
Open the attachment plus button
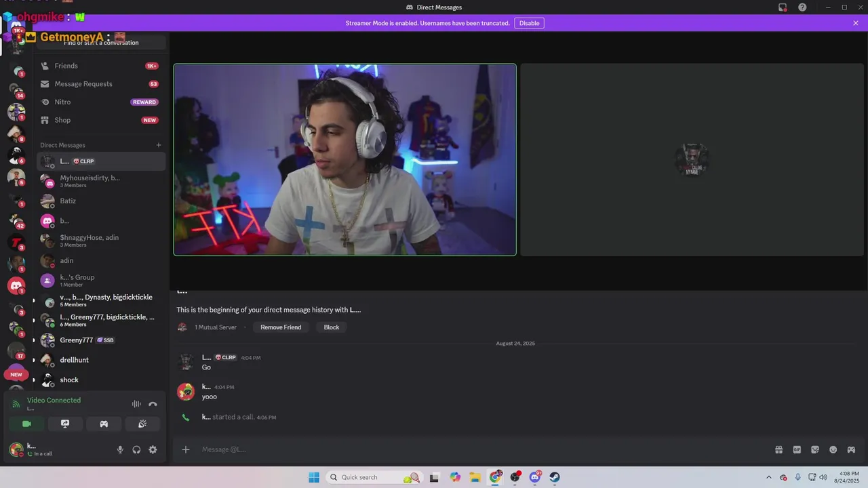(186, 449)
